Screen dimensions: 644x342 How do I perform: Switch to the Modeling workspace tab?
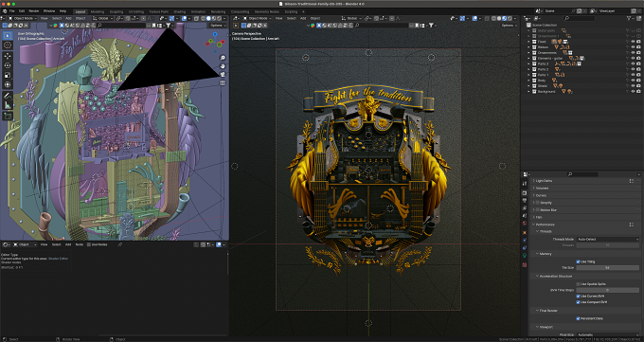(98, 12)
